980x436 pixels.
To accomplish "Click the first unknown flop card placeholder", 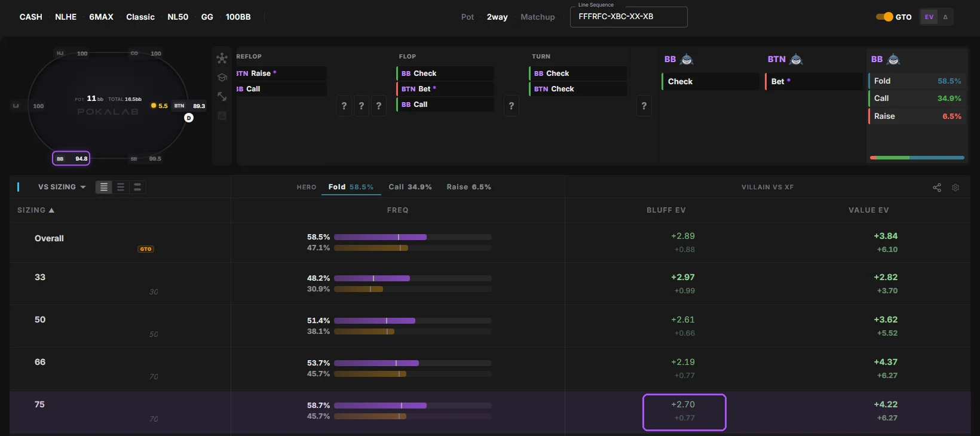I will [344, 106].
